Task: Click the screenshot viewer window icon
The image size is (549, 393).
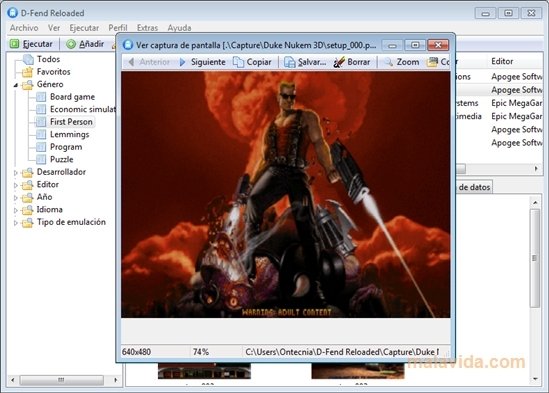Action: click(128, 45)
